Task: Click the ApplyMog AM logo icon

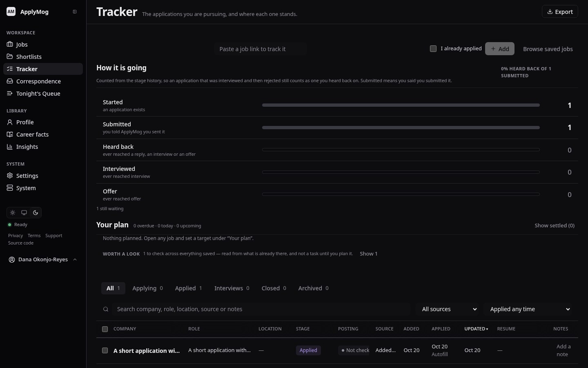Action: click(11, 11)
